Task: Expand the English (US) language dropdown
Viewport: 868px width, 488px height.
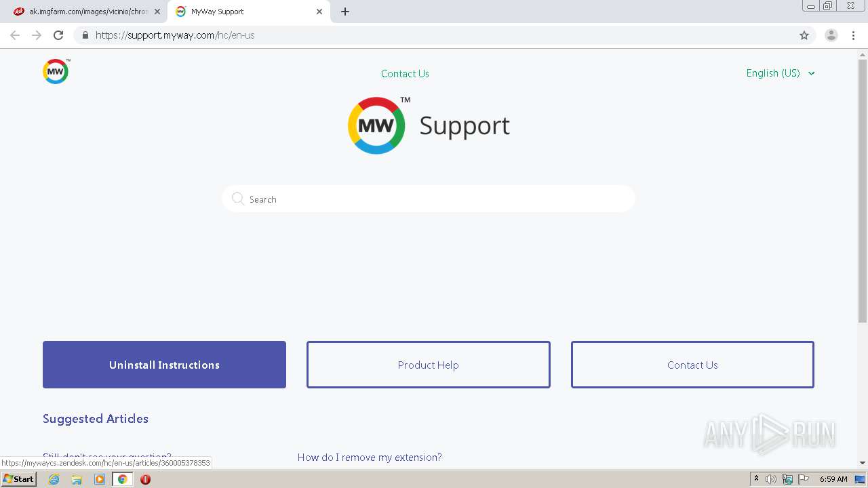Action: (x=781, y=73)
